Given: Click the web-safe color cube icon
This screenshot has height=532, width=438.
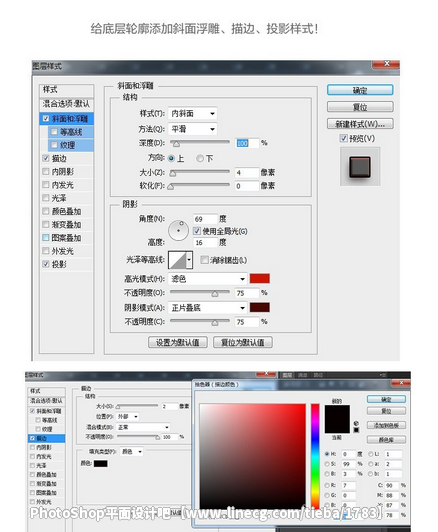Looking at the screenshot, I should (356, 423).
